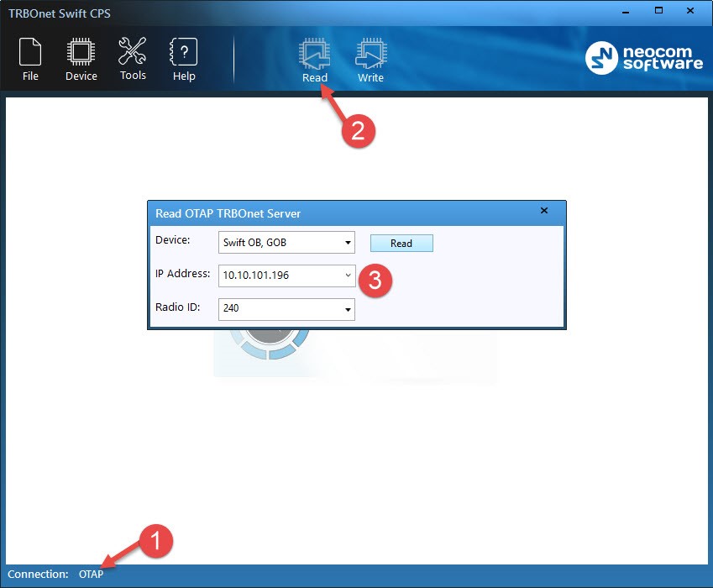This screenshot has width=713, height=588.
Task: Open the Device menu icon
Action: (x=81, y=59)
